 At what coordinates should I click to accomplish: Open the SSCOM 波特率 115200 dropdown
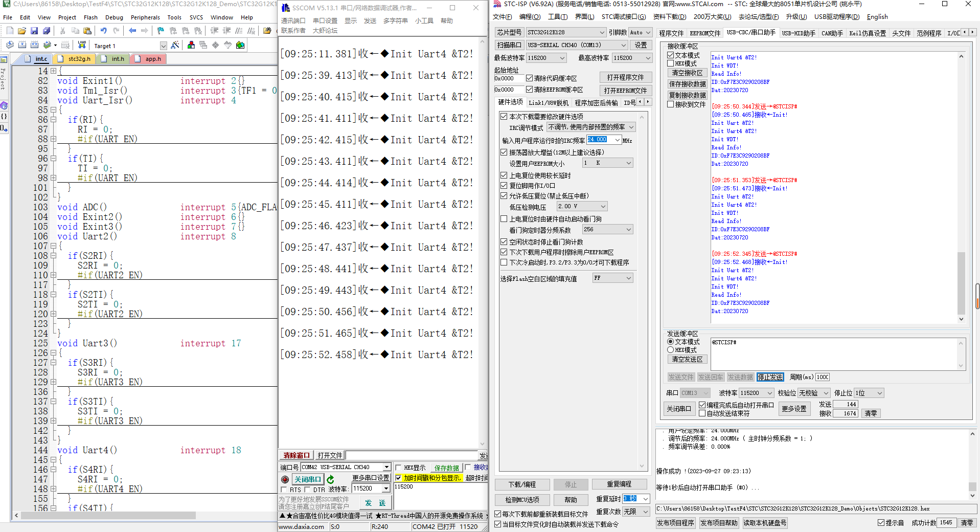(386, 489)
